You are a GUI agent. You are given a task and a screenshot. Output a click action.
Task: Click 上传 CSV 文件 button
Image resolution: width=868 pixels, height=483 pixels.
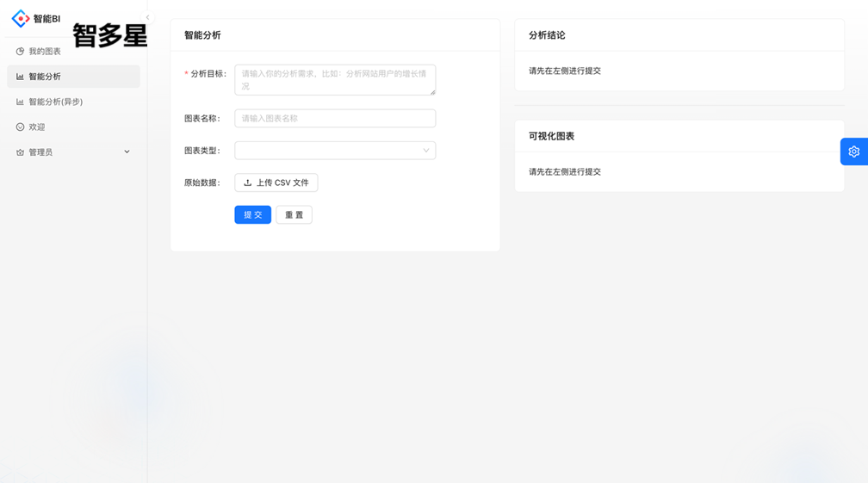[x=276, y=183]
